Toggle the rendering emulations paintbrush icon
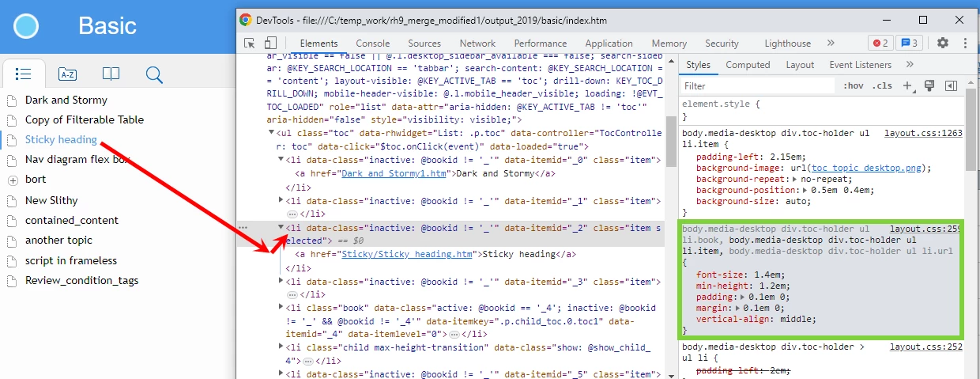The height and width of the screenshot is (379, 980). click(929, 85)
